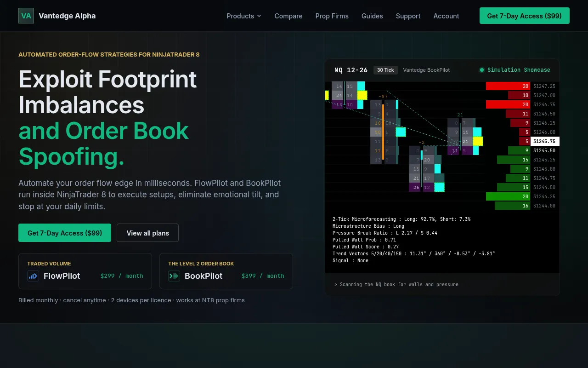This screenshot has width=588, height=368.
Task: Open the Guides nav item
Action: tap(372, 16)
